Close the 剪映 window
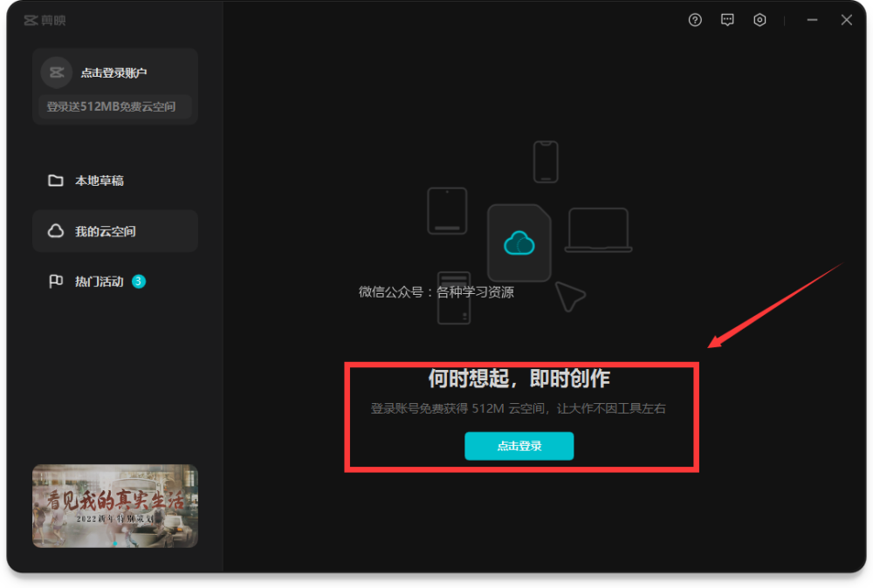873x588 pixels. (x=846, y=20)
